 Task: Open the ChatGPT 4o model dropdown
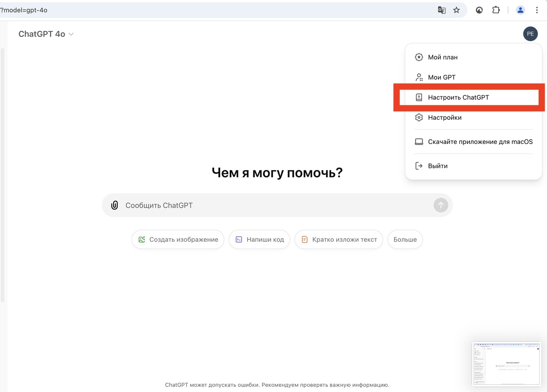[46, 34]
